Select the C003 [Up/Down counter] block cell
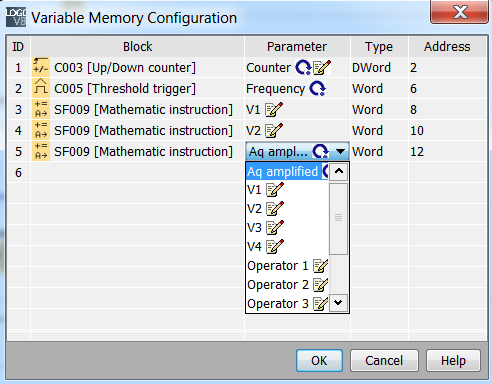 [x=138, y=68]
